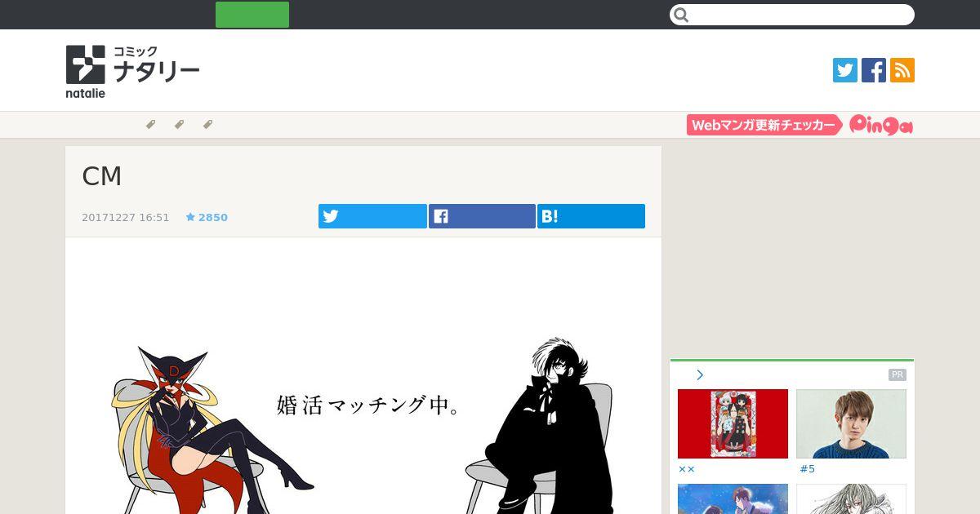Open the blue anime couple thumbnail
This screenshot has height=514, width=980.
(x=733, y=499)
